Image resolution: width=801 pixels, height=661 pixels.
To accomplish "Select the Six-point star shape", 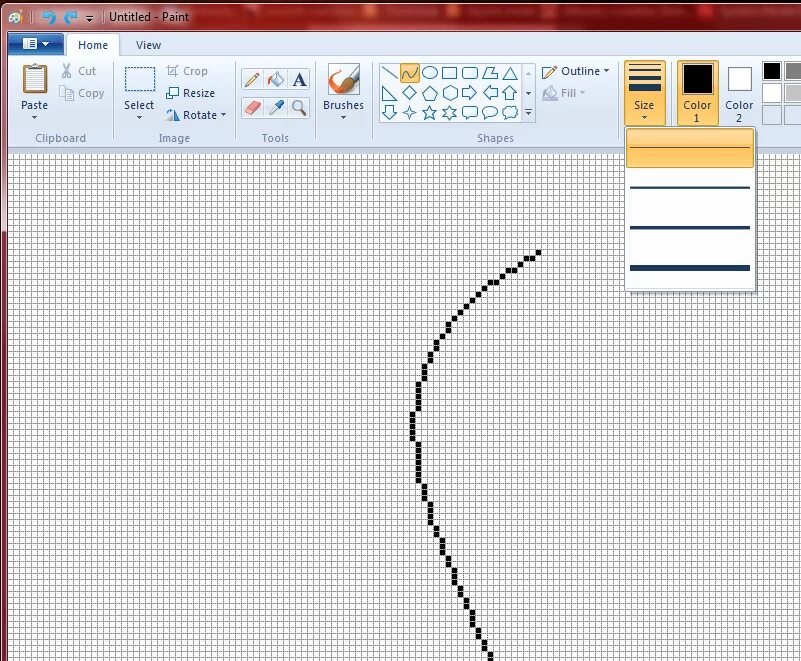I will pyautogui.click(x=450, y=112).
